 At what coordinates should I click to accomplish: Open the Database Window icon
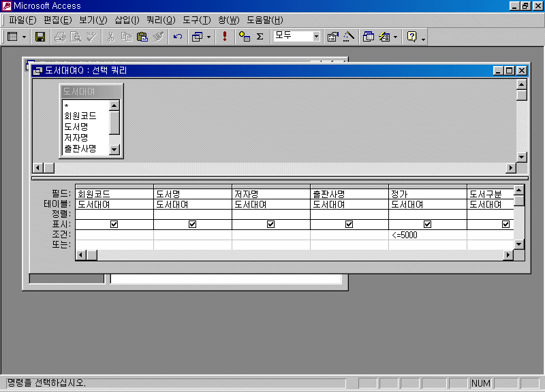point(369,37)
